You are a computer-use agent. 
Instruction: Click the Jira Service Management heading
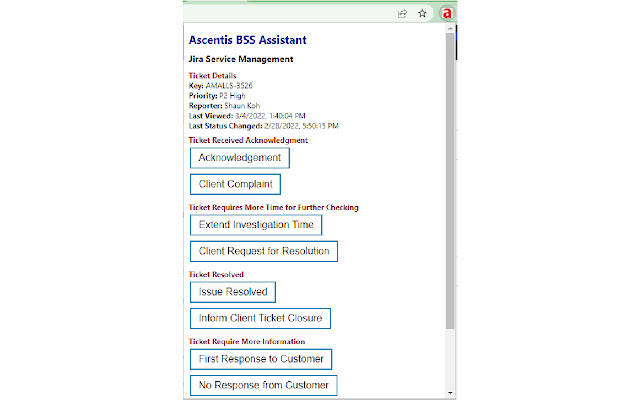pyautogui.click(x=241, y=59)
